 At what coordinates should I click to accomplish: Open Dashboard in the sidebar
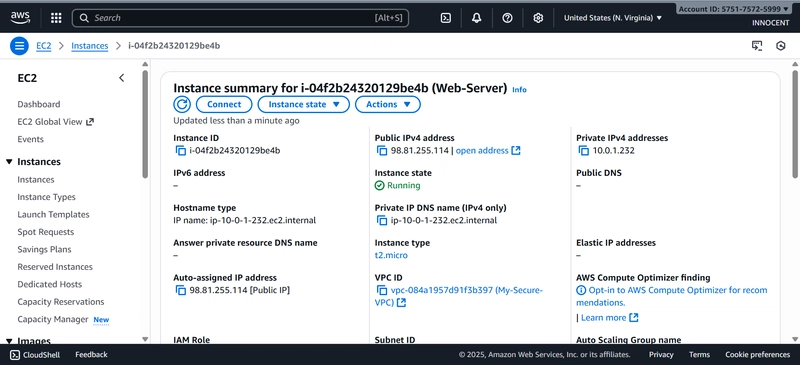[x=39, y=104]
